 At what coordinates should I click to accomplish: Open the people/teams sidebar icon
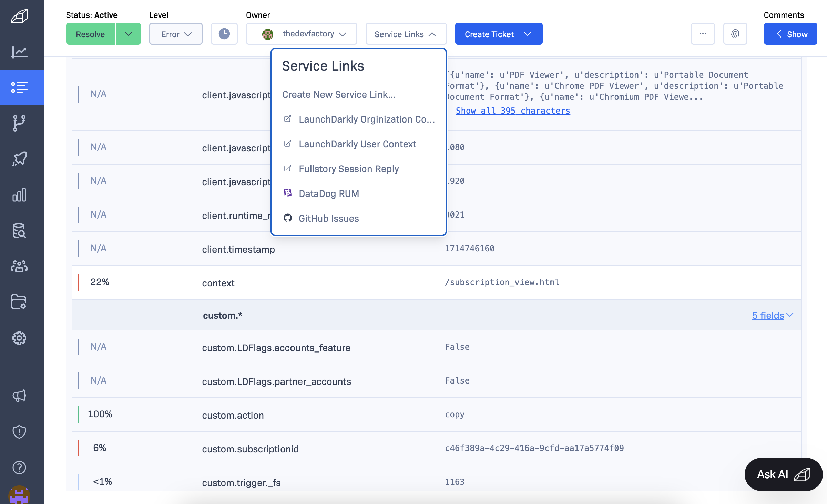19,266
